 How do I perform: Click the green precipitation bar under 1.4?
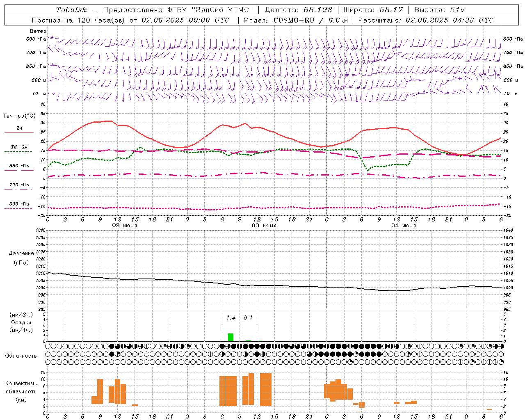pyautogui.click(x=231, y=337)
